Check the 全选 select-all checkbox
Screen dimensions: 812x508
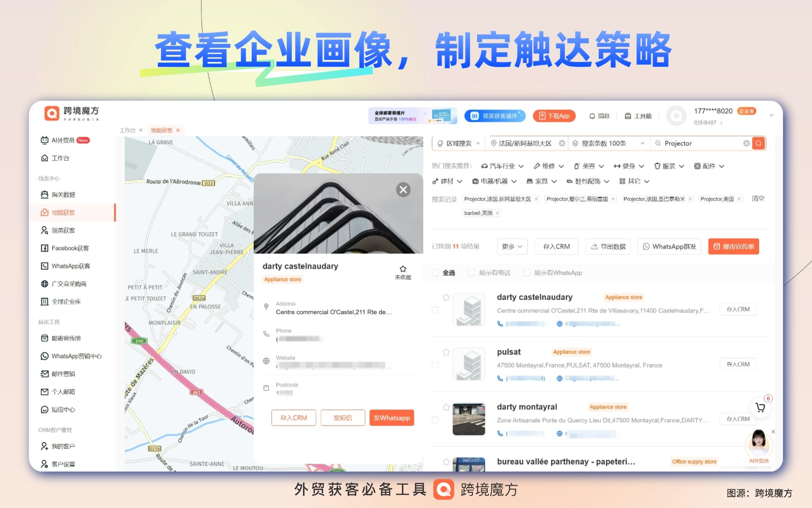(x=435, y=273)
